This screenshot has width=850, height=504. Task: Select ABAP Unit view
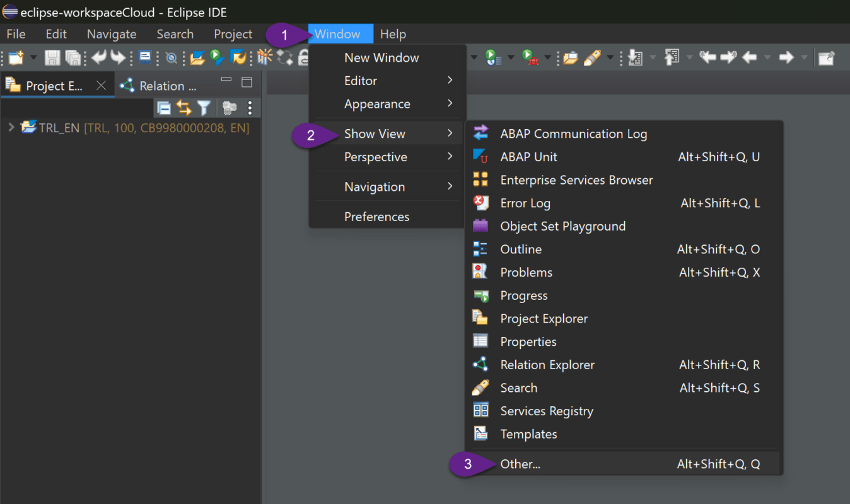pos(624,157)
